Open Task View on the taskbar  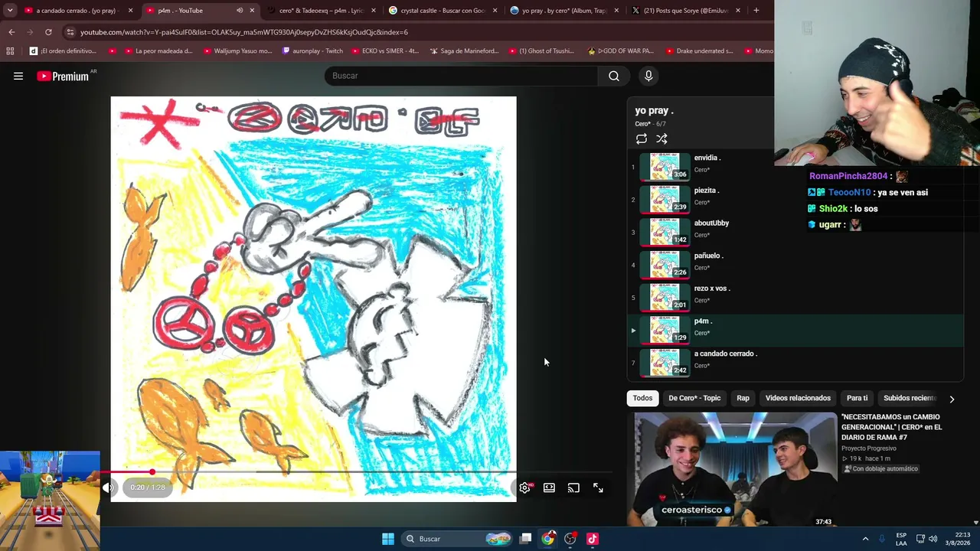(x=525, y=539)
